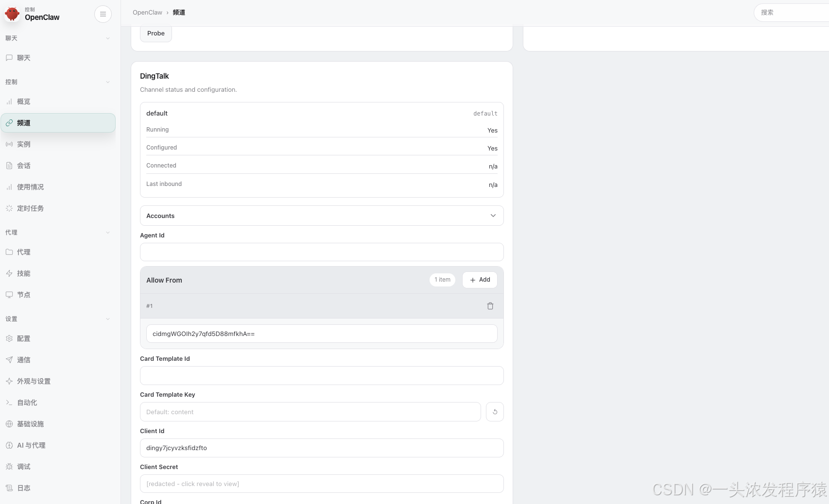Click the 频道 breadcrumb item
The height and width of the screenshot is (504, 829).
coord(179,13)
